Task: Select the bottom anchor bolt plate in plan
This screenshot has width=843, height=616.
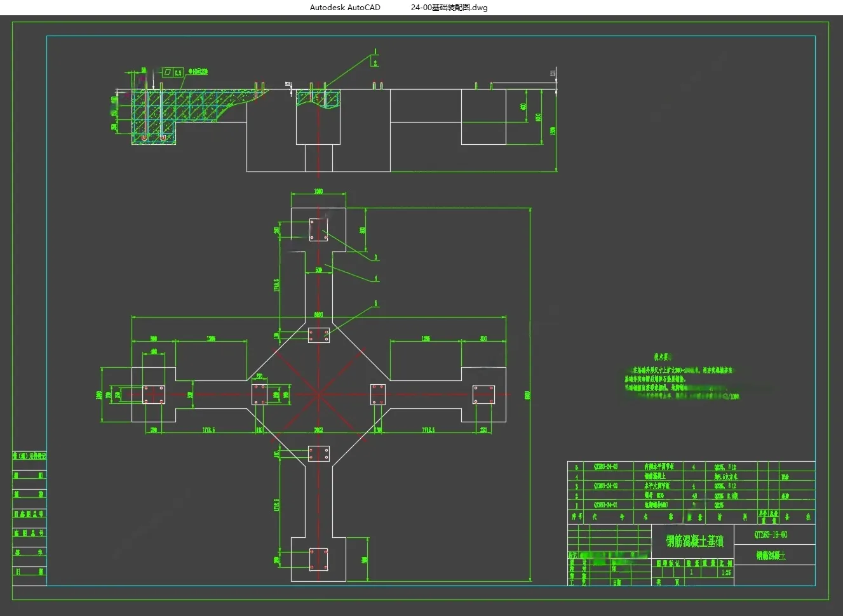Action: 318,559
